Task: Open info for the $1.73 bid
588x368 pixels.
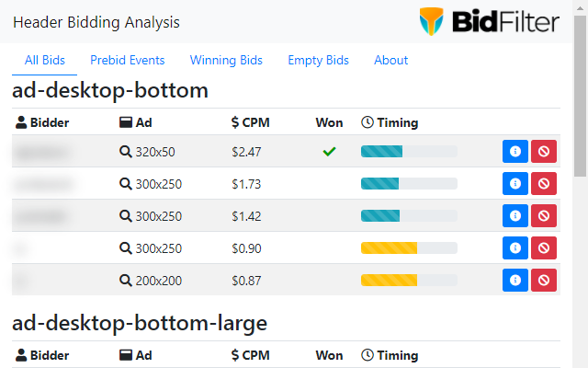Action: click(515, 184)
